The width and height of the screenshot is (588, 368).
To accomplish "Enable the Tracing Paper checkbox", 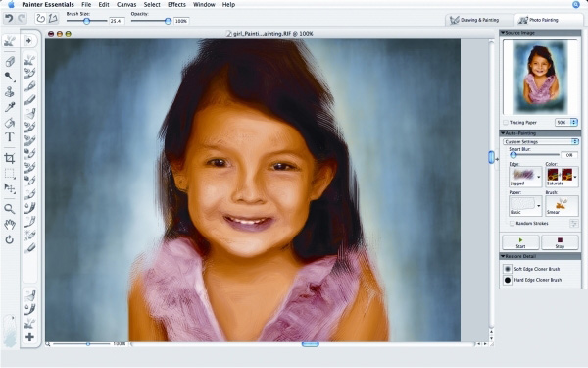I will (x=506, y=123).
